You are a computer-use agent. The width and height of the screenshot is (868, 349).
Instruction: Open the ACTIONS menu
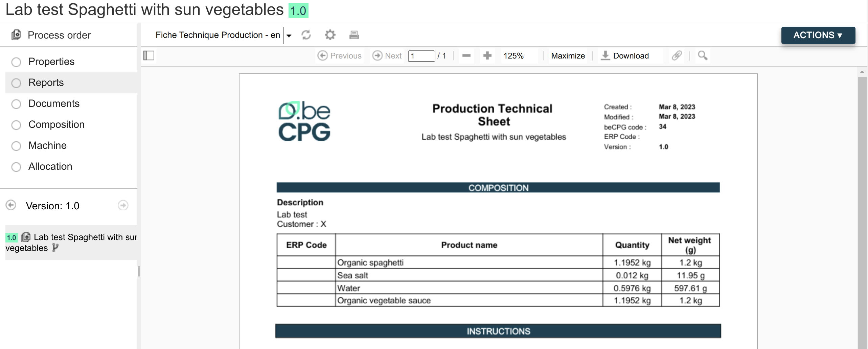coord(818,35)
